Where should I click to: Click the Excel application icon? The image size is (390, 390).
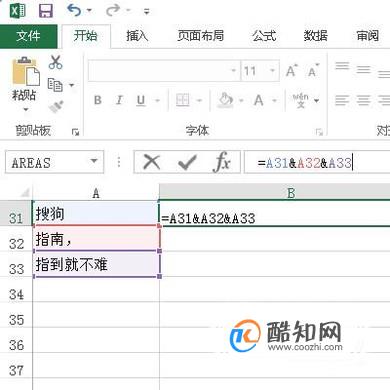tap(17, 11)
